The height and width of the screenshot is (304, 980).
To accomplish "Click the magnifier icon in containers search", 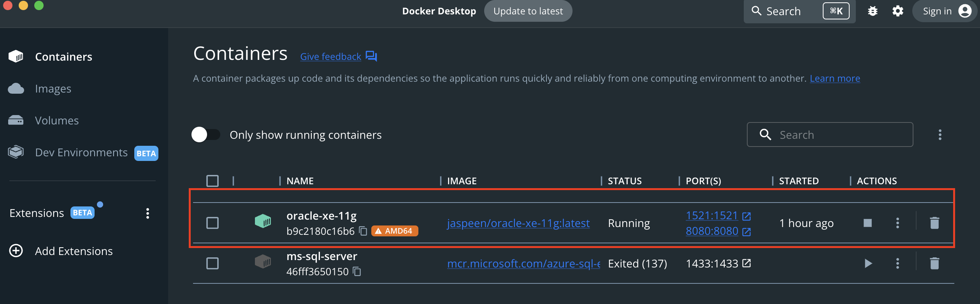I will [765, 135].
